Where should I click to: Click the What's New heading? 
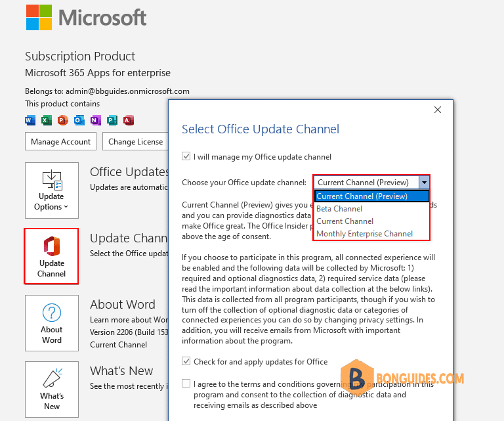[121, 371]
